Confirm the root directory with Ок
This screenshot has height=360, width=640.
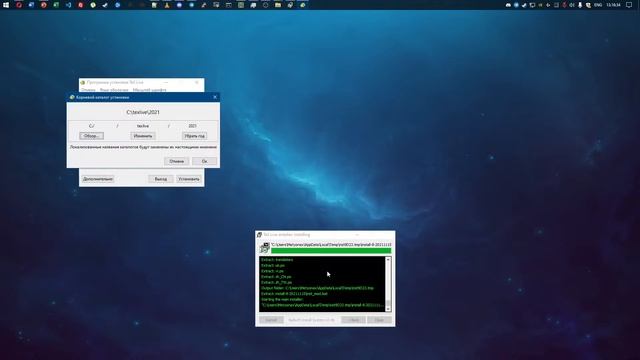[x=204, y=161]
